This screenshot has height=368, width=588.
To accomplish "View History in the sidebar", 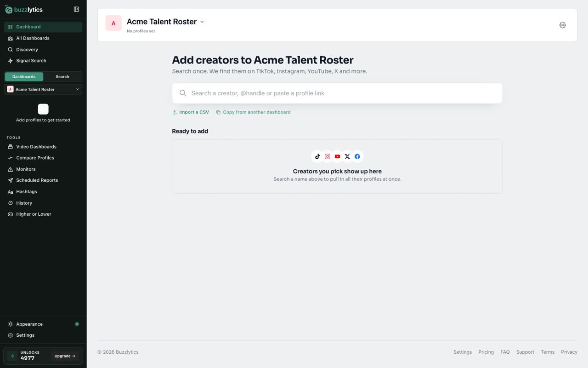I will click(x=43, y=203).
